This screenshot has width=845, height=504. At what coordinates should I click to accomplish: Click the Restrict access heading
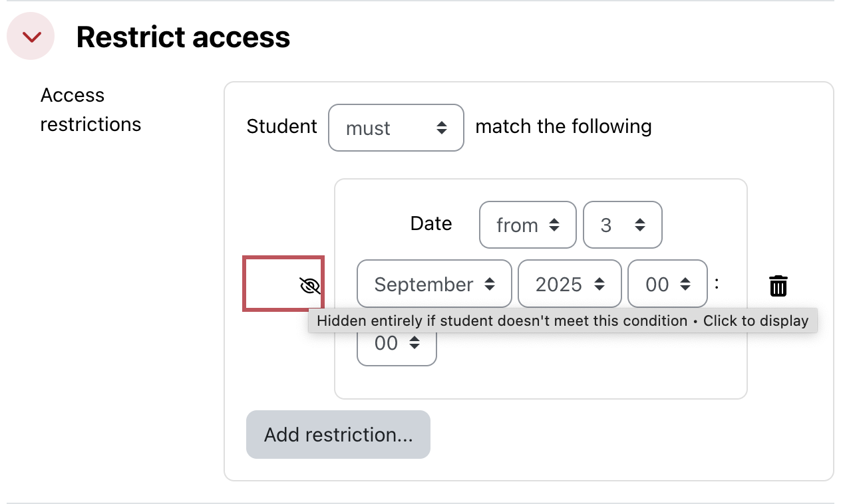click(183, 37)
